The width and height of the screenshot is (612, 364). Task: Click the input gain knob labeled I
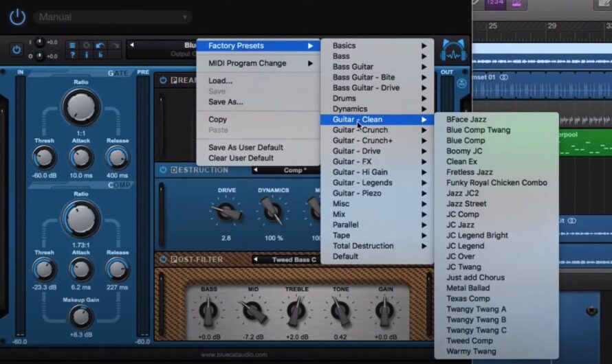(x=39, y=42)
